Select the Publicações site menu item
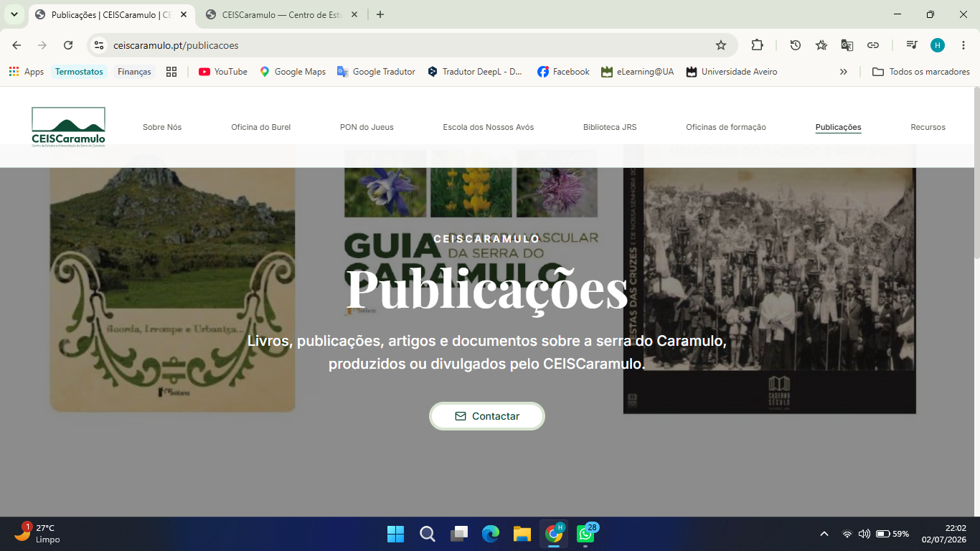This screenshot has height=551, width=980. 838,127
